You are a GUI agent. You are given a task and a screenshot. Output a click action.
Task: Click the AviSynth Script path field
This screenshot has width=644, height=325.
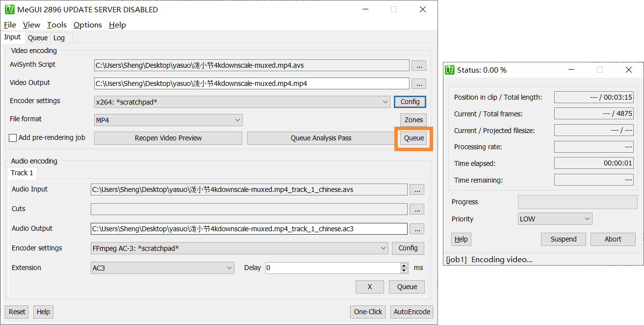(x=252, y=65)
